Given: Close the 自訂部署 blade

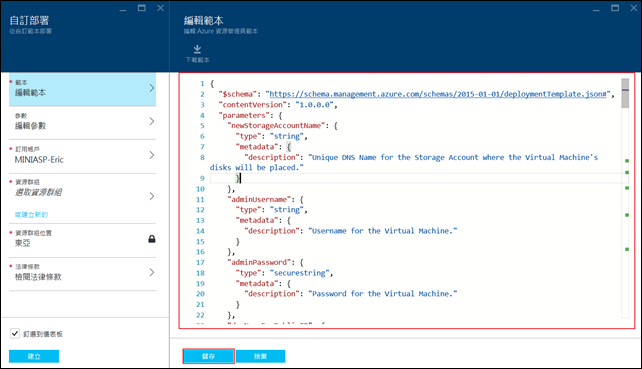Looking at the screenshot, I should point(160,8).
